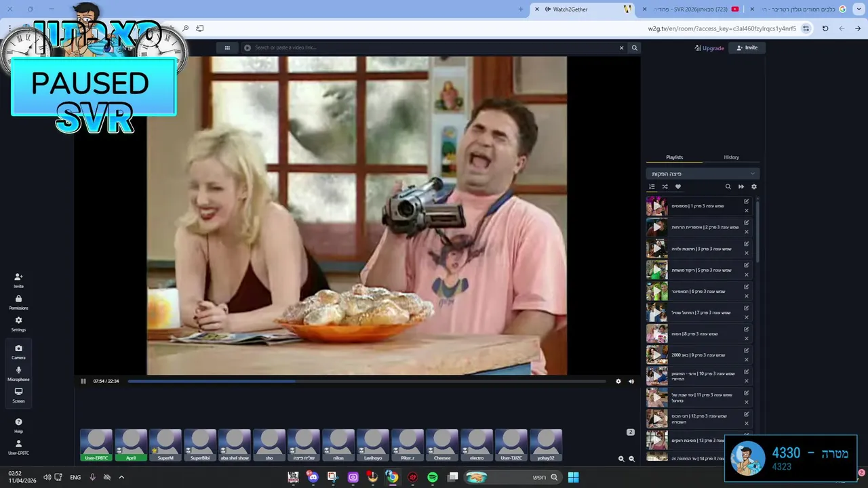Switch to the Watch2Gether browser tab

(x=583, y=9)
